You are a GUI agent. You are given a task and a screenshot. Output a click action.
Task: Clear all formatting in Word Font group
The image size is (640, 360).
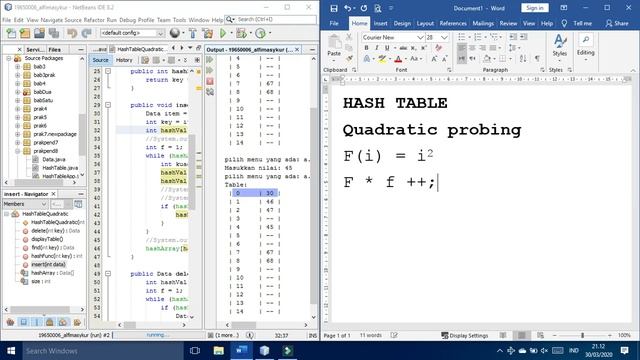click(x=438, y=48)
